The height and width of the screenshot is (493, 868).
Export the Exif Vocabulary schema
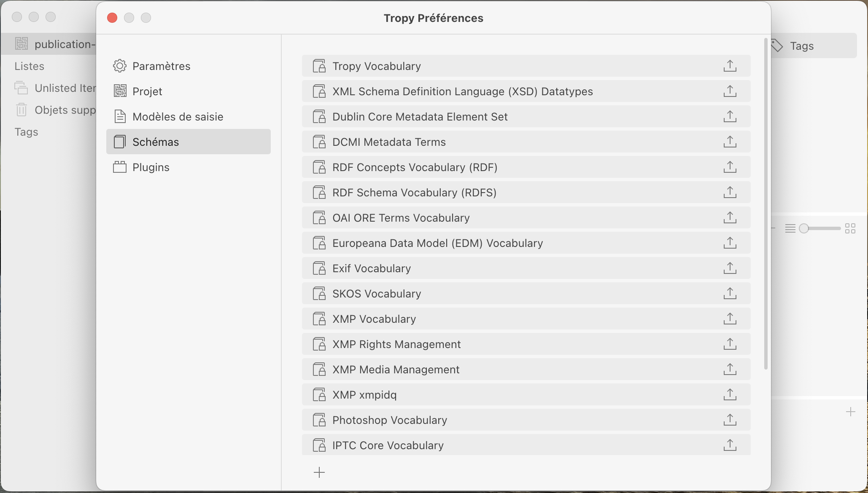(730, 268)
